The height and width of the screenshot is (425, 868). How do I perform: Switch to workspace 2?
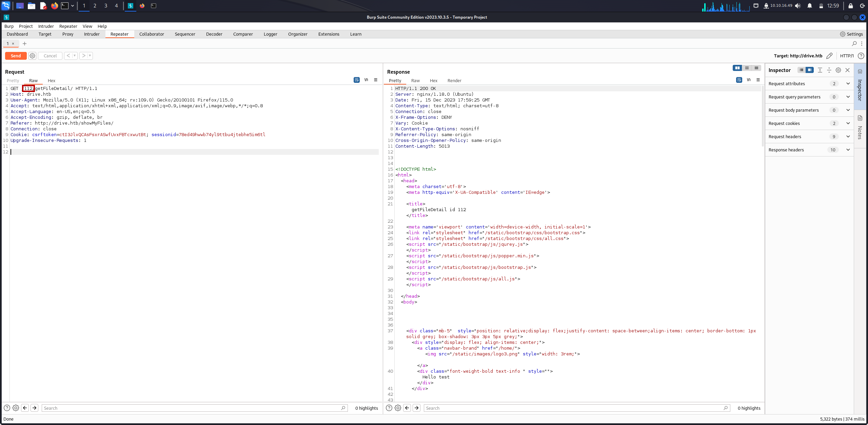coord(95,5)
